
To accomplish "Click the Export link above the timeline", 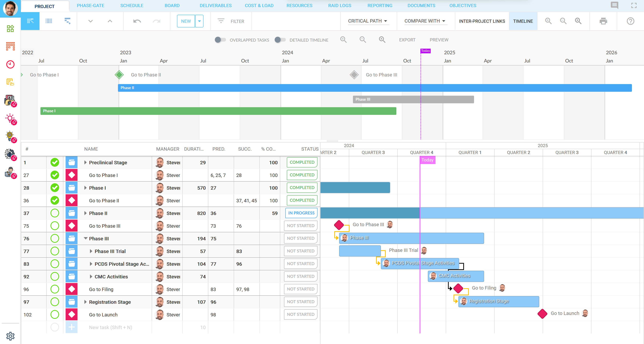I will (x=407, y=40).
